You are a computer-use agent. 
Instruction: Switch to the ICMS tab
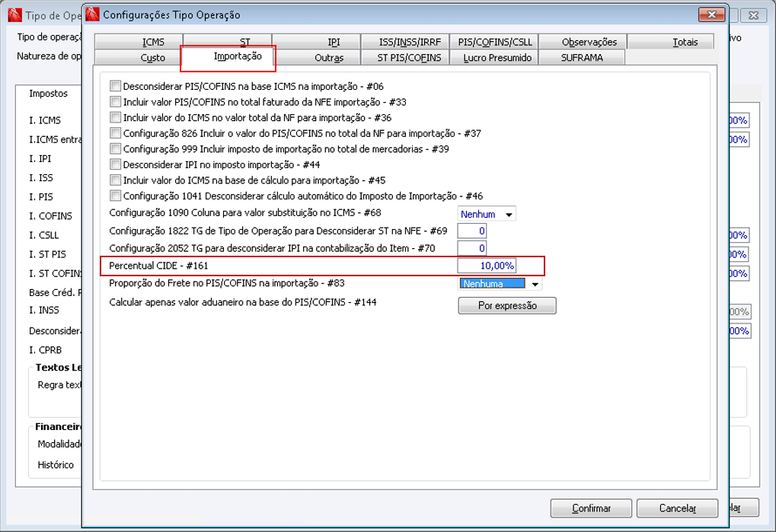pos(139,42)
